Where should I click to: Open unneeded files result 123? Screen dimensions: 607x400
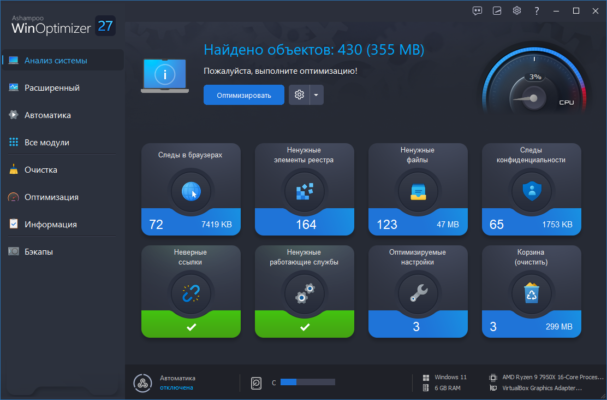[387, 225]
